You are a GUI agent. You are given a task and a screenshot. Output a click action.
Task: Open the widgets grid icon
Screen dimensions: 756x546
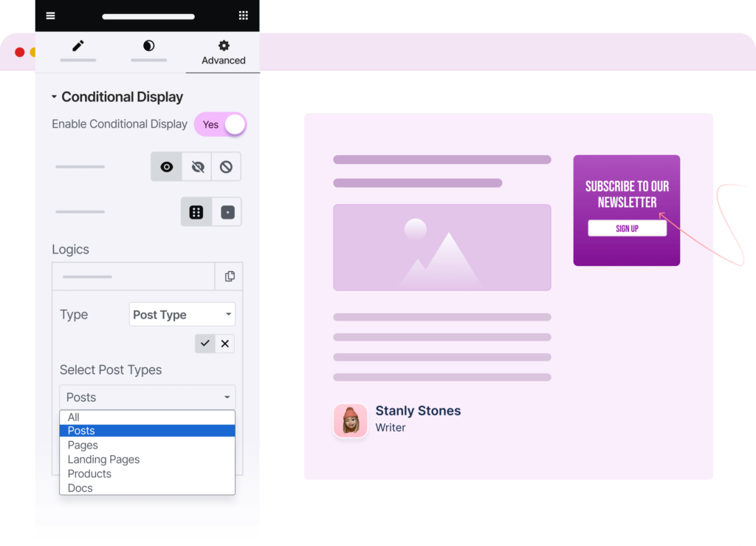(x=243, y=16)
